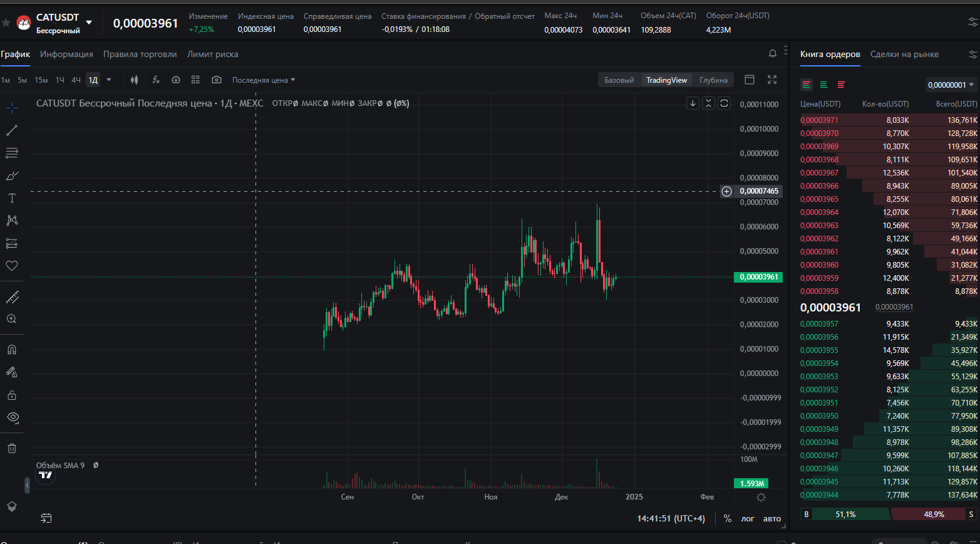This screenshot has width=980, height=544.
Task: Open the forecast and measurement tools
Action: pos(12,243)
